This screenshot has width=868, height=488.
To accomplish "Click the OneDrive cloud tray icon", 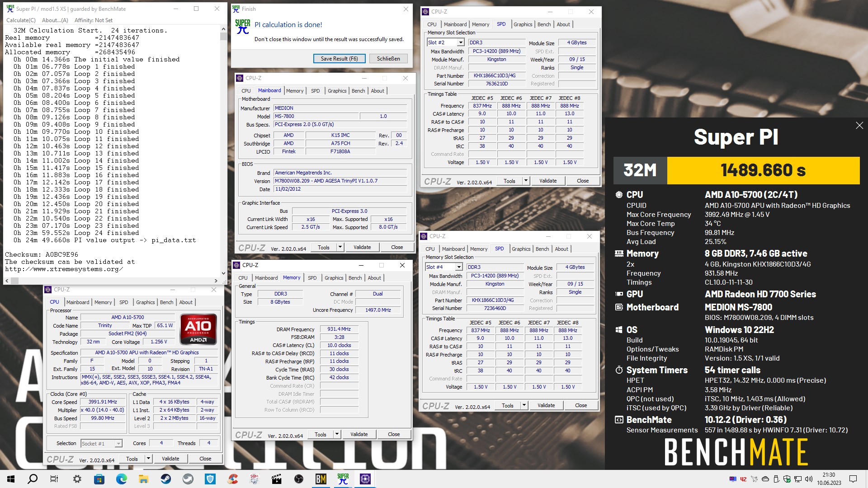I will (x=765, y=479).
